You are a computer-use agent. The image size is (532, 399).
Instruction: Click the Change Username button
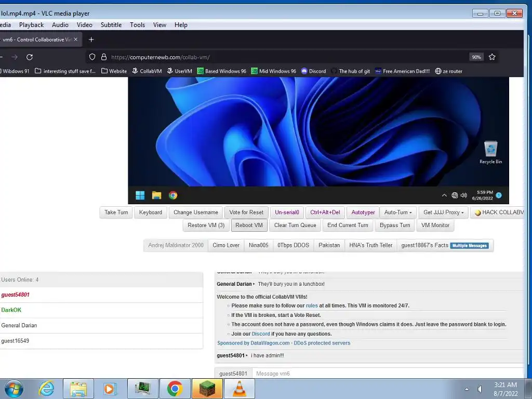click(196, 212)
